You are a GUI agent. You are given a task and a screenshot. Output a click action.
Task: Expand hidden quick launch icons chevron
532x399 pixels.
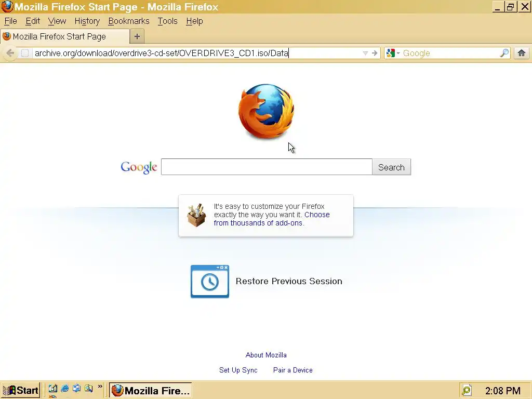point(100,387)
